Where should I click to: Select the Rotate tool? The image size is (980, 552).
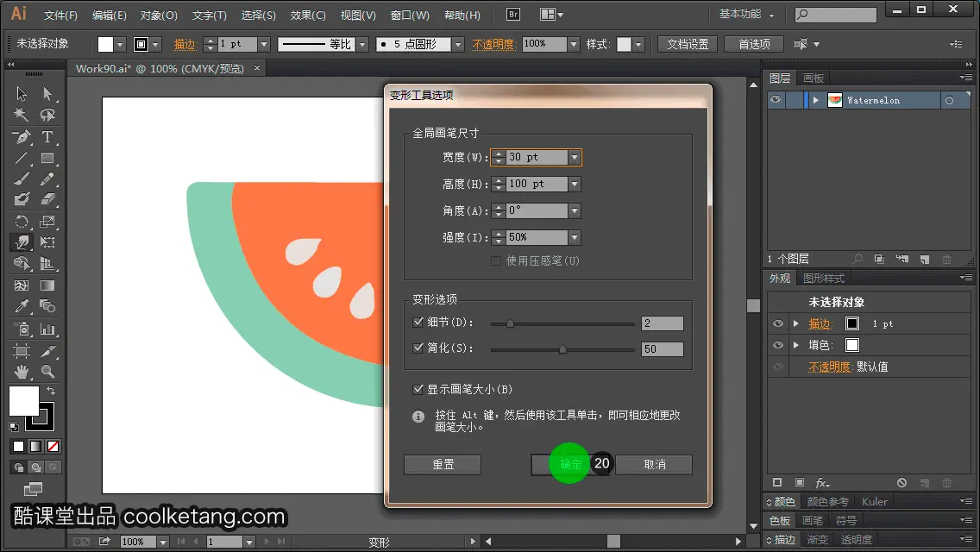[x=22, y=222]
